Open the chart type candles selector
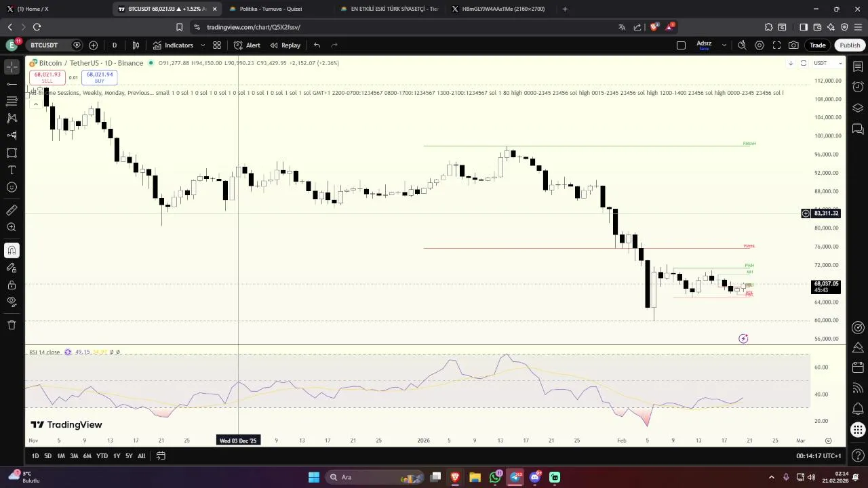 [x=136, y=45]
